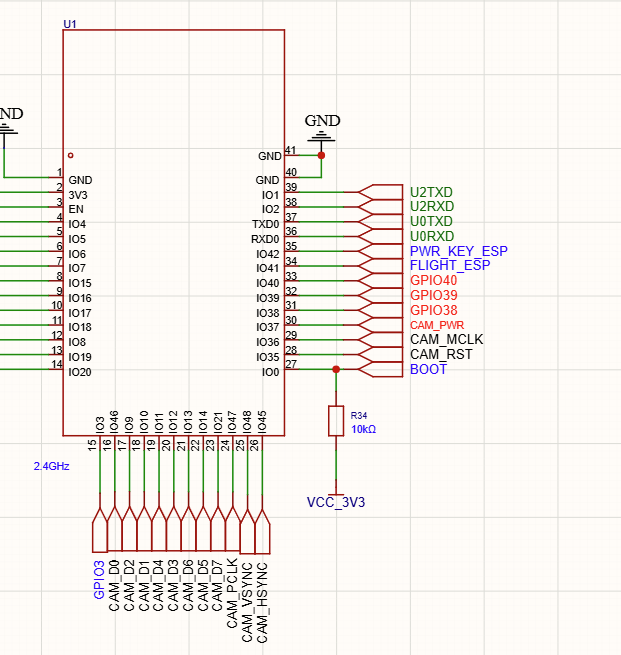The height and width of the screenshot is (655, 621).
Task: Select pin number 14 on U1
Action: pos(57,364)
